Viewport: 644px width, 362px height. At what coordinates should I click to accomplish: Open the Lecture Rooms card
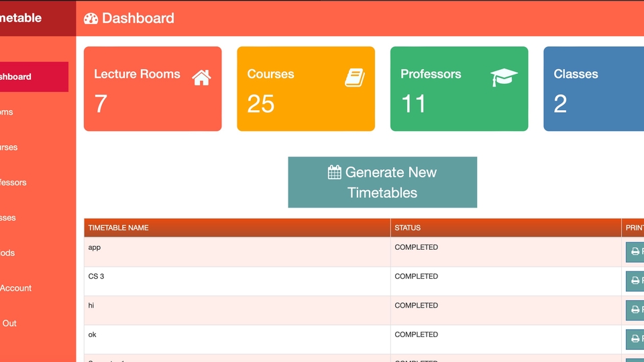click(x=153, y=89)
